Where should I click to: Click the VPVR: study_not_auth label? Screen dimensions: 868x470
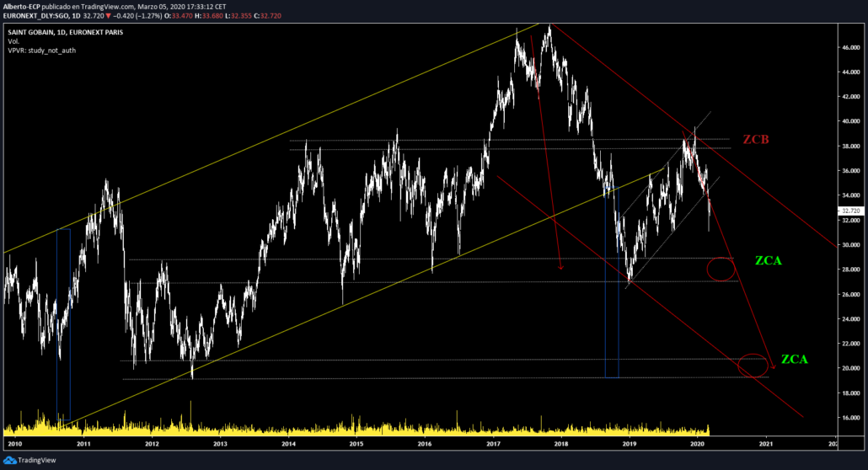tap(41, 51)
